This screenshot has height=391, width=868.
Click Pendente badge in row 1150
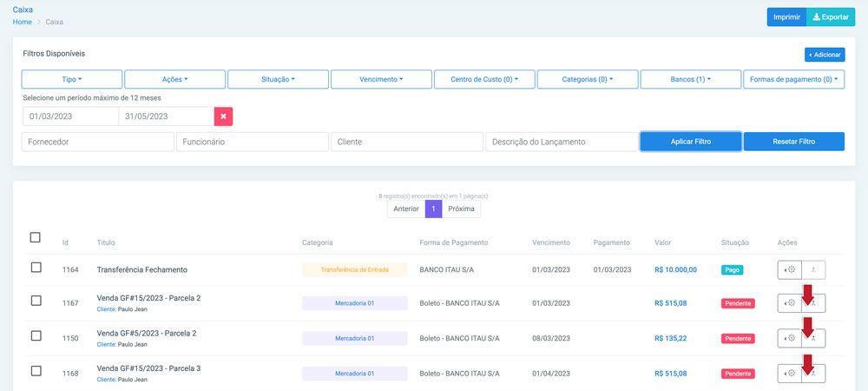tap(738, 338)
